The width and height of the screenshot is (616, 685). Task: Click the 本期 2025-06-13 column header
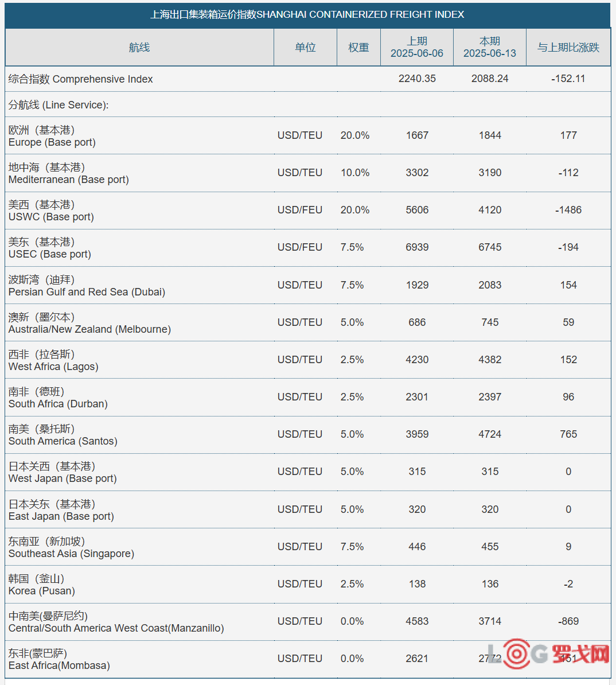point(490,47)
